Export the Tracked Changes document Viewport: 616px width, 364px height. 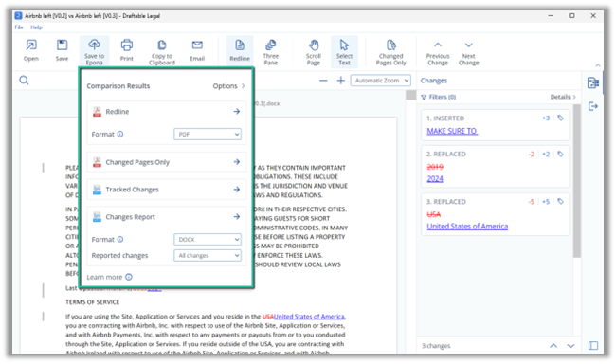tap(167, 190)
